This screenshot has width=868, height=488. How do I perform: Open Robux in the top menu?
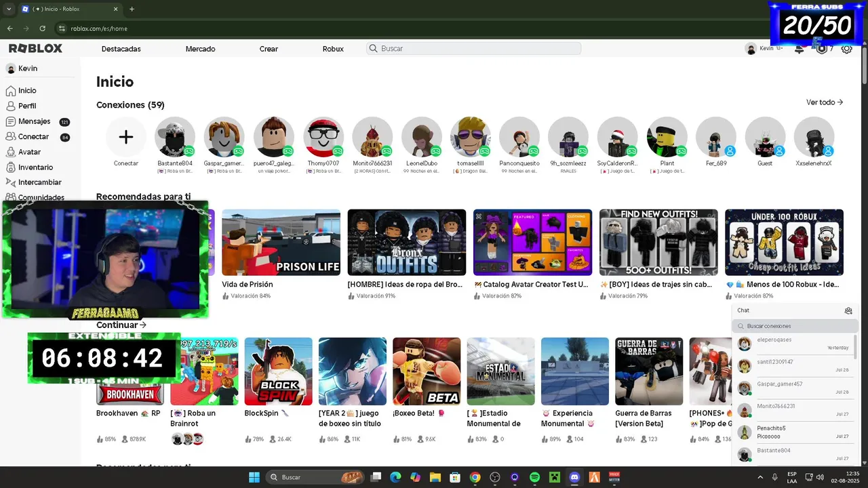(x=333, y=49)
